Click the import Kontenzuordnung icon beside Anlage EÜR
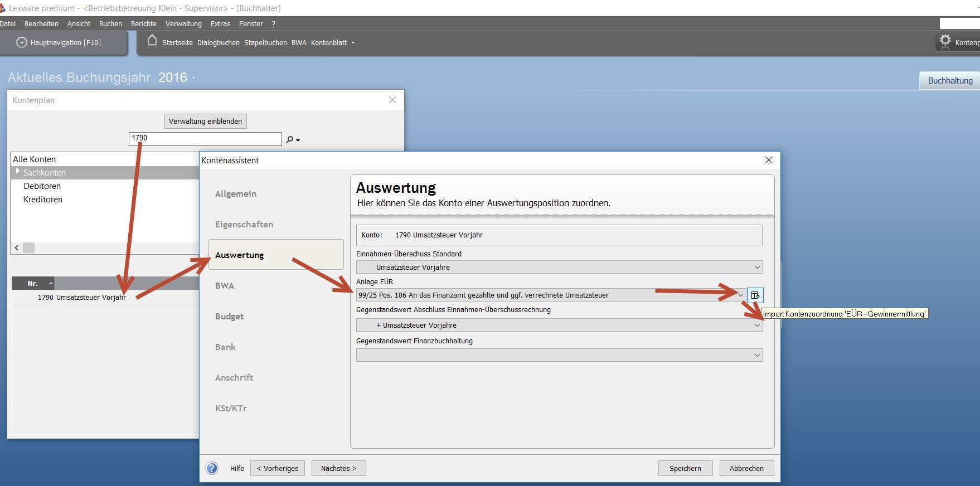Viewport: 980px width, 486px height. tap(755, 295)
